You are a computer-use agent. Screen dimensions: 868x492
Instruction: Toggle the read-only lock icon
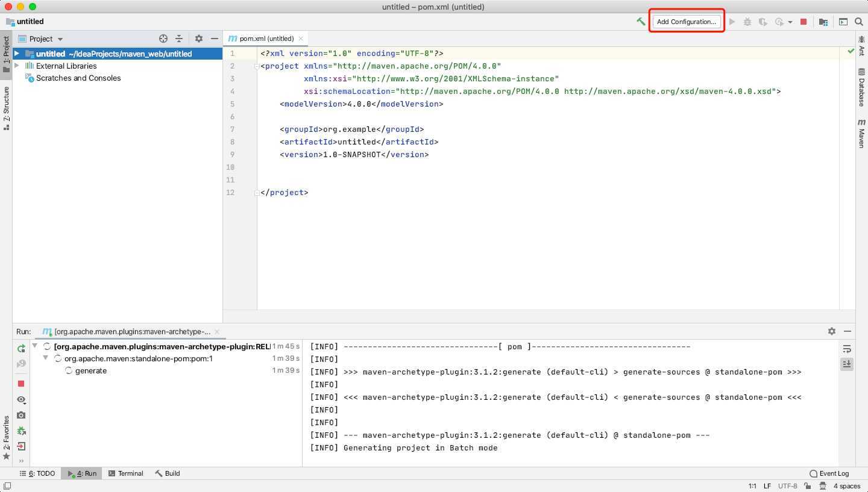tap(807, 486)
